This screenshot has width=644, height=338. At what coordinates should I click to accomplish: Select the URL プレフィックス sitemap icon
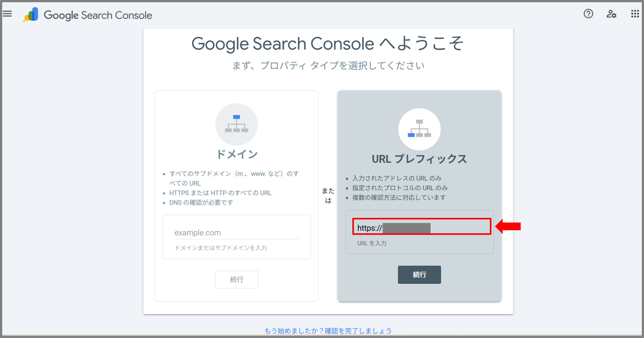419,129
